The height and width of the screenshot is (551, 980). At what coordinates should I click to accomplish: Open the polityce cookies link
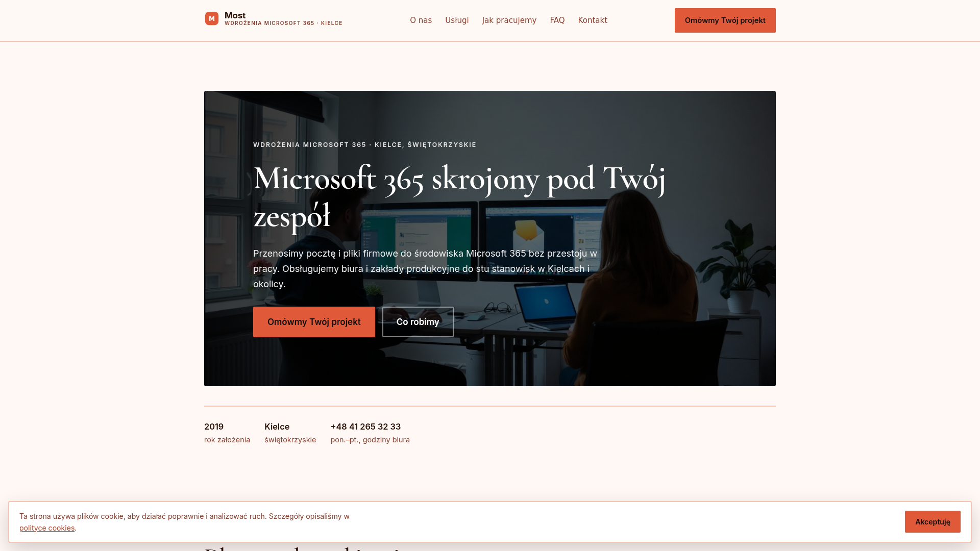tap(47, 528)
